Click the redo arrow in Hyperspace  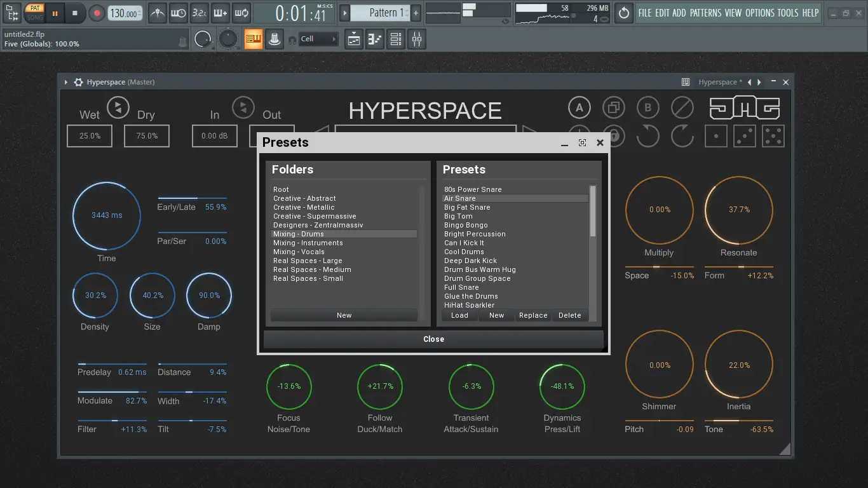(x=682, y=136)
